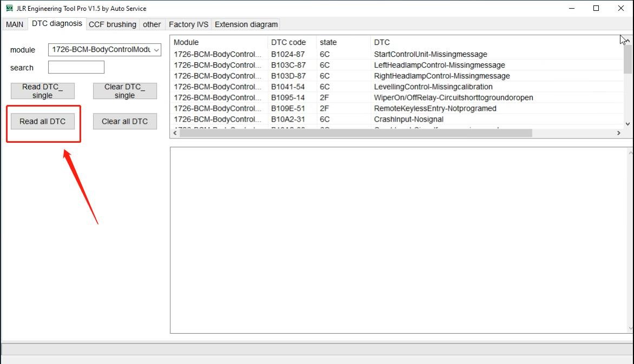Select the B1024-87 DTC code cell
Screen dimensions: 634x364
pyautogui.click(x=288, y=54)
